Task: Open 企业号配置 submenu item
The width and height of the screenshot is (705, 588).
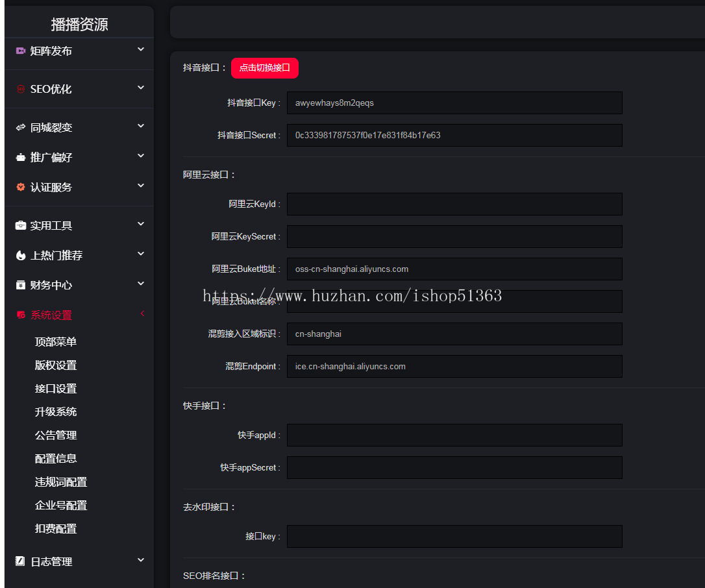Action: click(61, 506)
